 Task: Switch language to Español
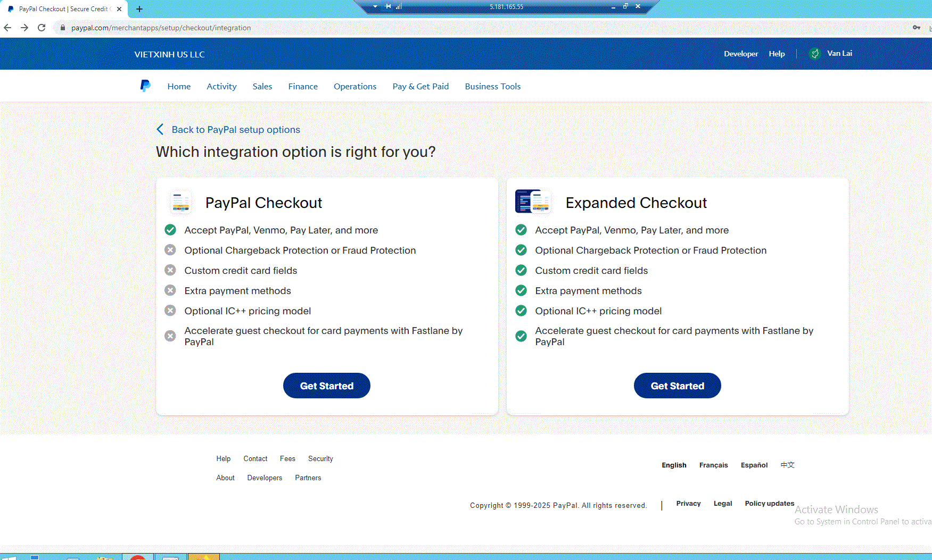point(754,465)
